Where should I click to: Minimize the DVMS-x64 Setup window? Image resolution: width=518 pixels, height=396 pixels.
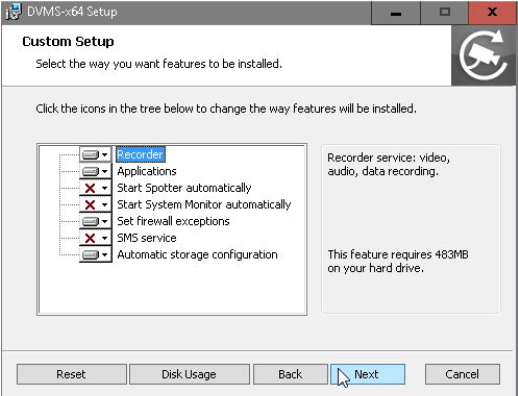tap(396, 13)
